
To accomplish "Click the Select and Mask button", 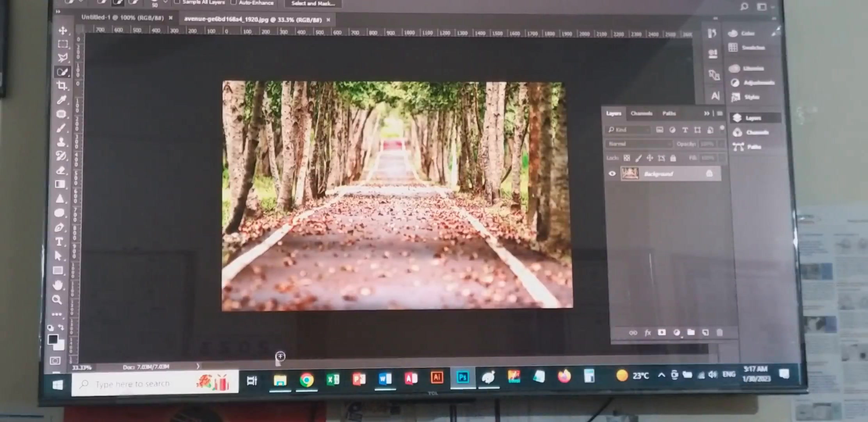I will (313, 3).
